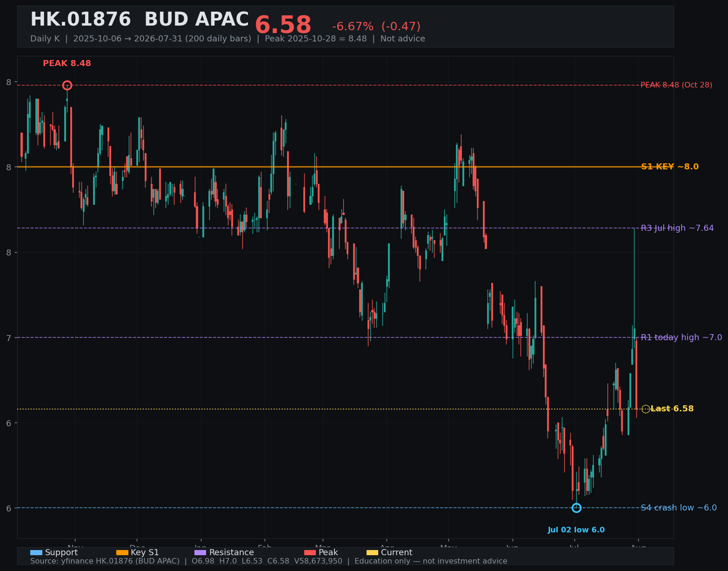Click the "Current" legend label

click(397, 552)
